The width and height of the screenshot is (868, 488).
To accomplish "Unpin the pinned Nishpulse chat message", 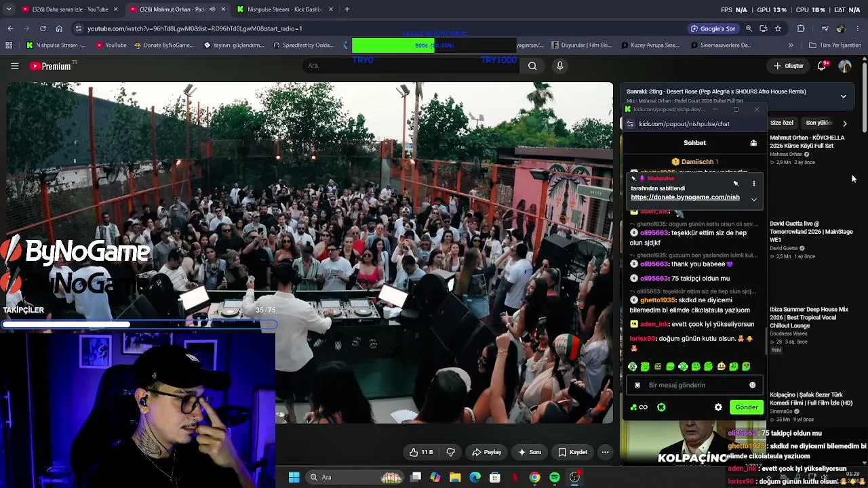I will pyautogui.click(x=736, y=184).
